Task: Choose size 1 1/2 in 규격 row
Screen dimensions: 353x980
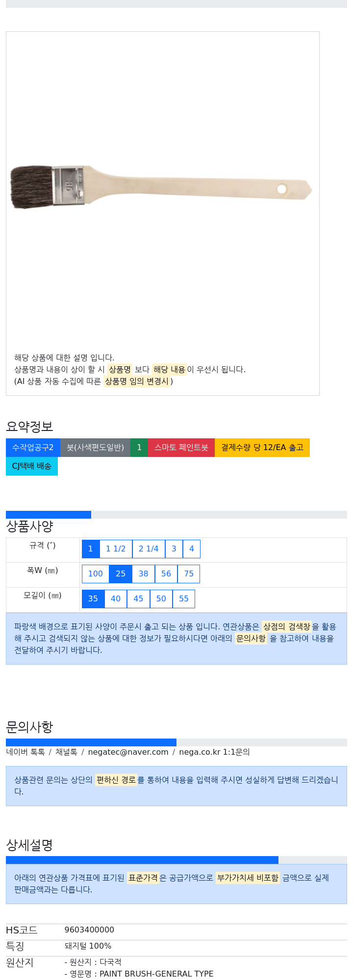Action: tap(116, 549)
